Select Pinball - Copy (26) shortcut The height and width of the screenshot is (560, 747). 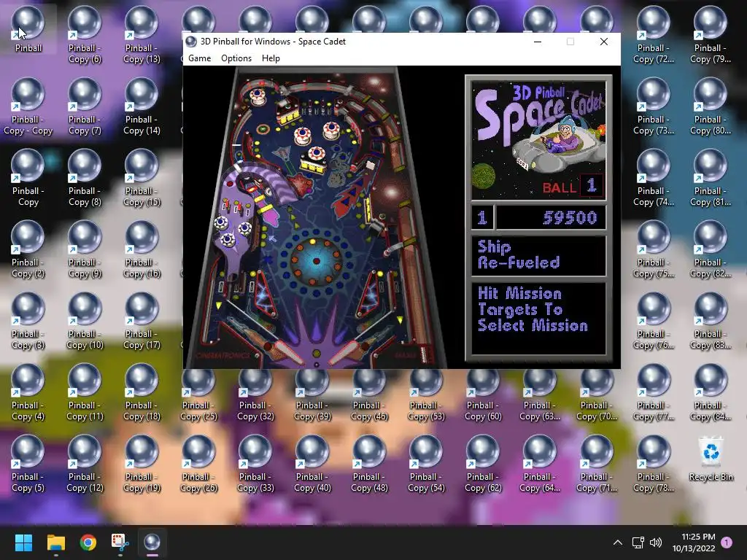tap(198, 464)
